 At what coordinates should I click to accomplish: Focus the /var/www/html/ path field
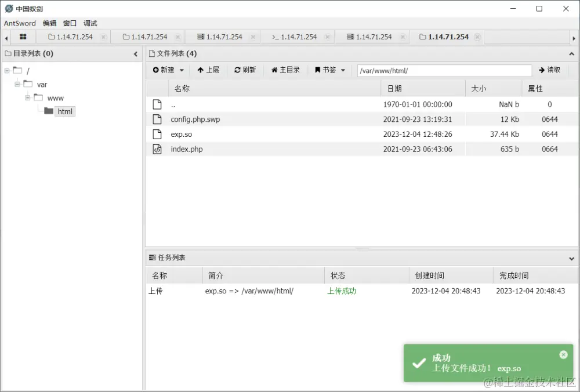coord(444,70)
